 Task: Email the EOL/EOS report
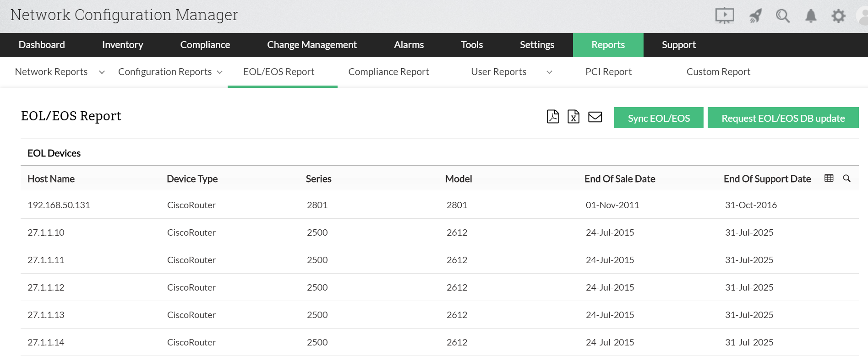click(595, 117)
